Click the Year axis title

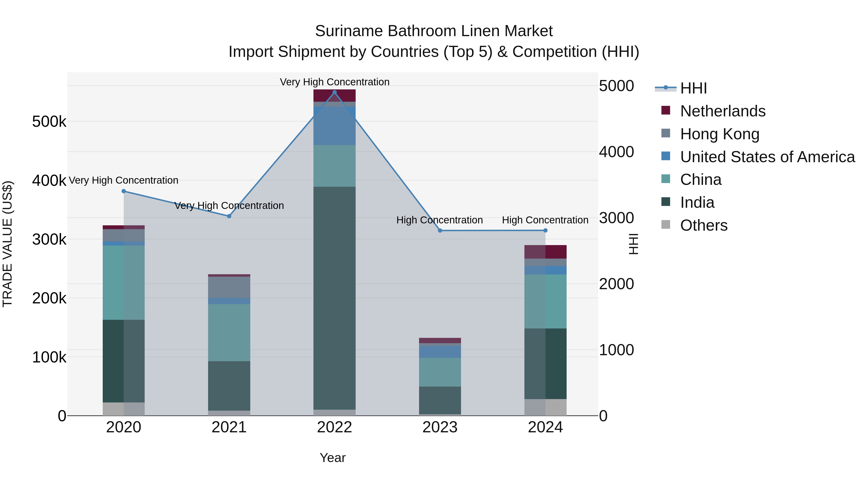click(x=332, y=458)
